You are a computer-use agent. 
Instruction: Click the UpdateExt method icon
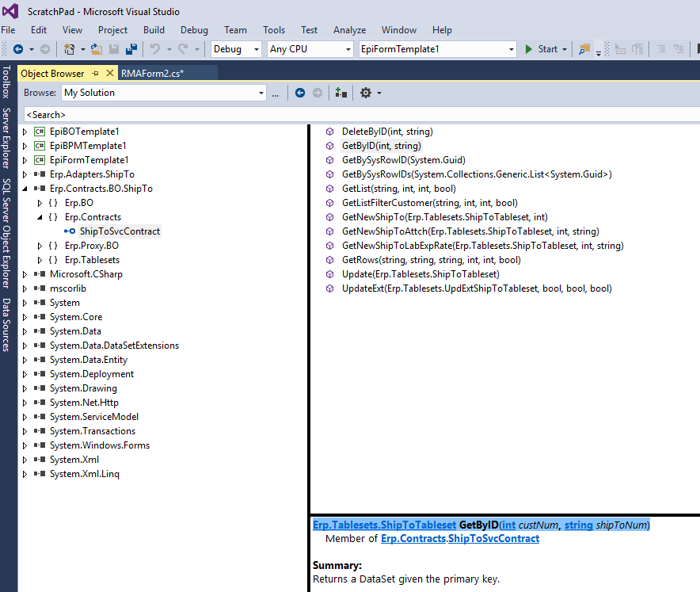329,288
